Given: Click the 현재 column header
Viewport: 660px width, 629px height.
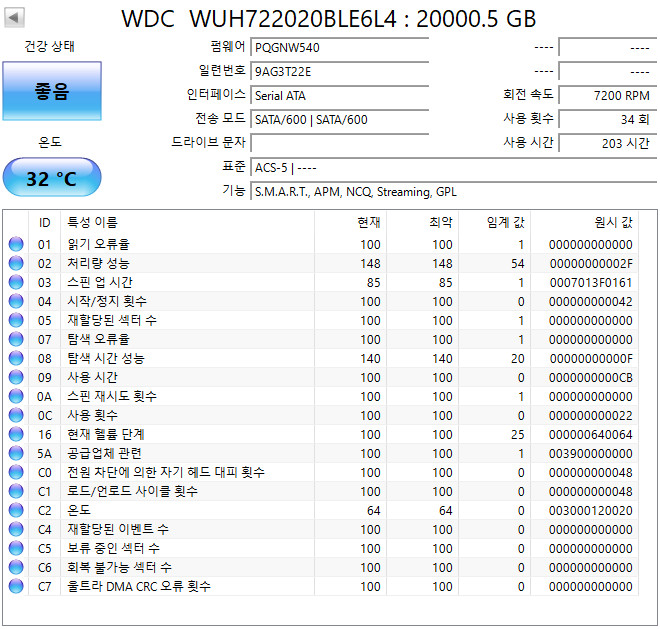Looking at the screenshot, I should (x=350, y=222).
